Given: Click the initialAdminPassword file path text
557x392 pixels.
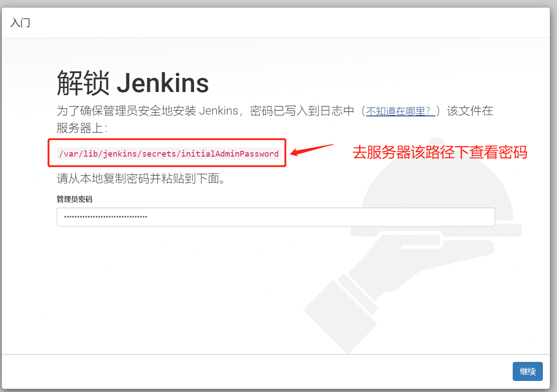Looking at the screenshot, I should (169, 154).
